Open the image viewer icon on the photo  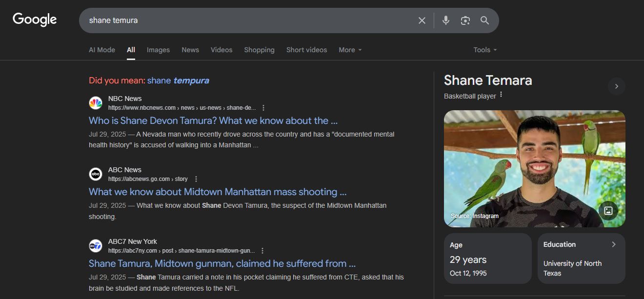click(x=608, y=211)
